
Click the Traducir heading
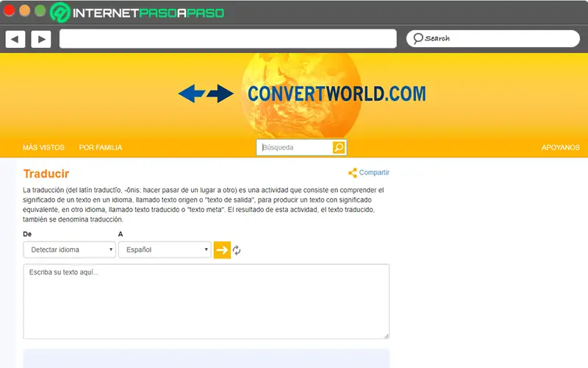point(46,174)
